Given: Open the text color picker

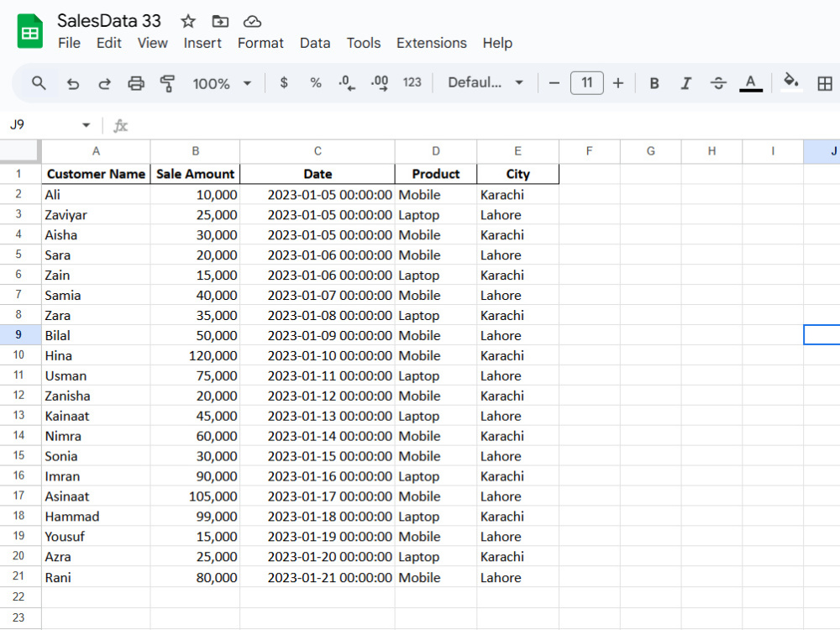Looking at the screenshot, I should (x=750, y=83).
